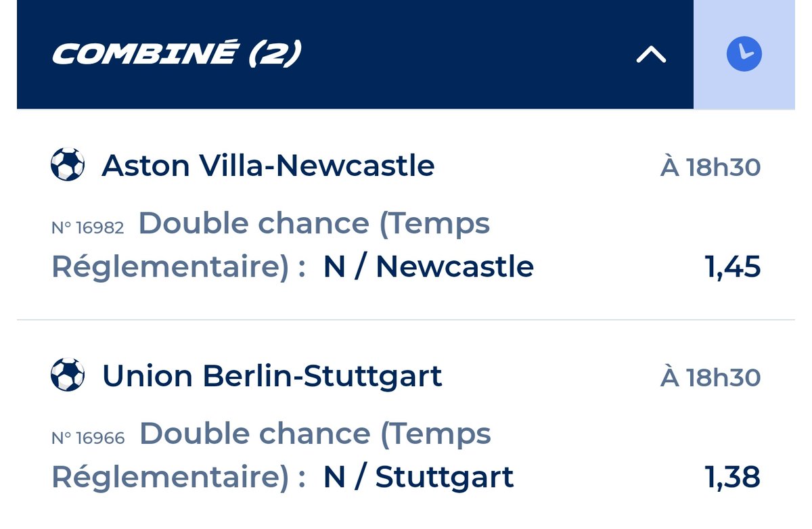Collapse the Combiné section chevron
The height and width of the screenshot is (529, 812).
point(651,55)
